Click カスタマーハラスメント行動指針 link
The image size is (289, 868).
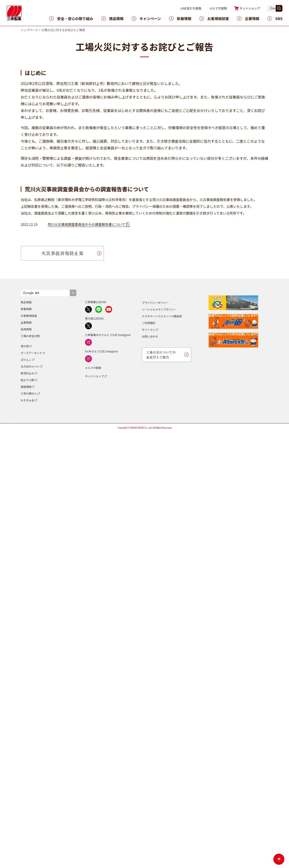pyautogui.click(x=162, y=316)
